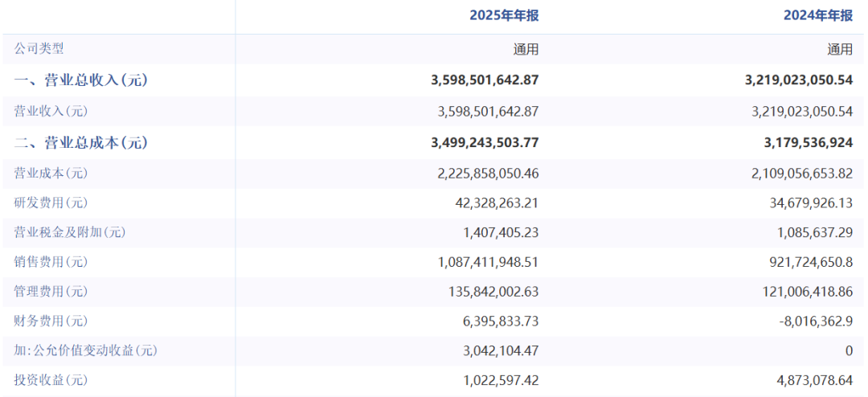Select the 投资收益(元) row label
Viewport: 868px width, 397px height.
(x=51, y=380)
